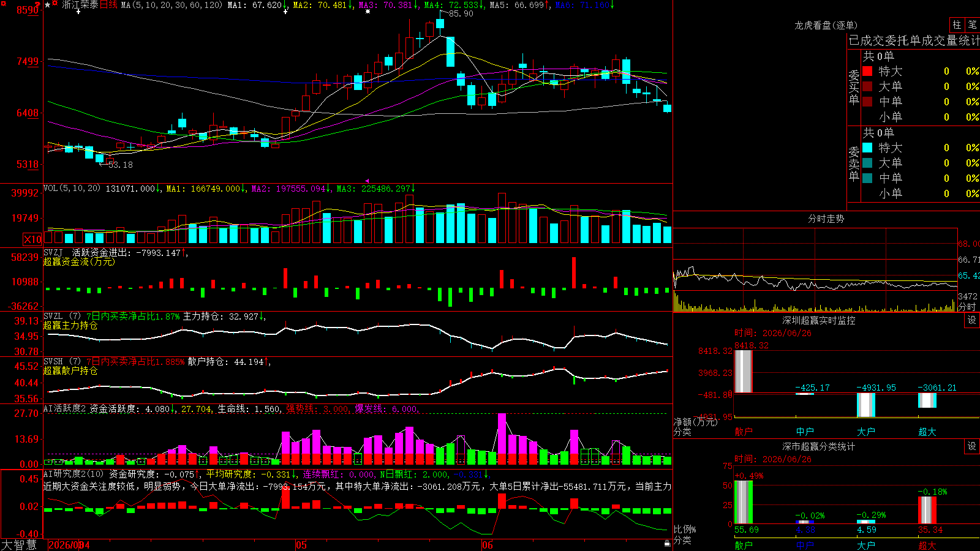Viewport: 980px width, 551px height.
Task: Select the 06 month timeline marker
Action: click(x=488, y=545)
